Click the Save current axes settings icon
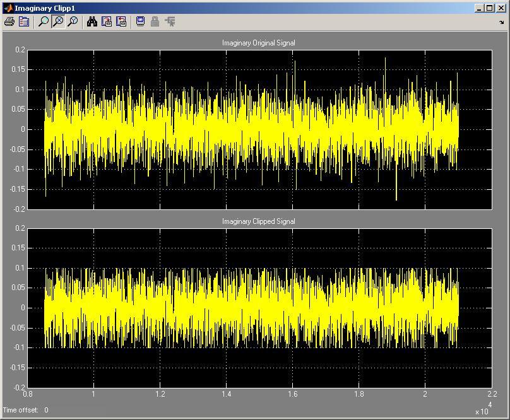Viewport: 510px width, 420px height. pos(107,22)
